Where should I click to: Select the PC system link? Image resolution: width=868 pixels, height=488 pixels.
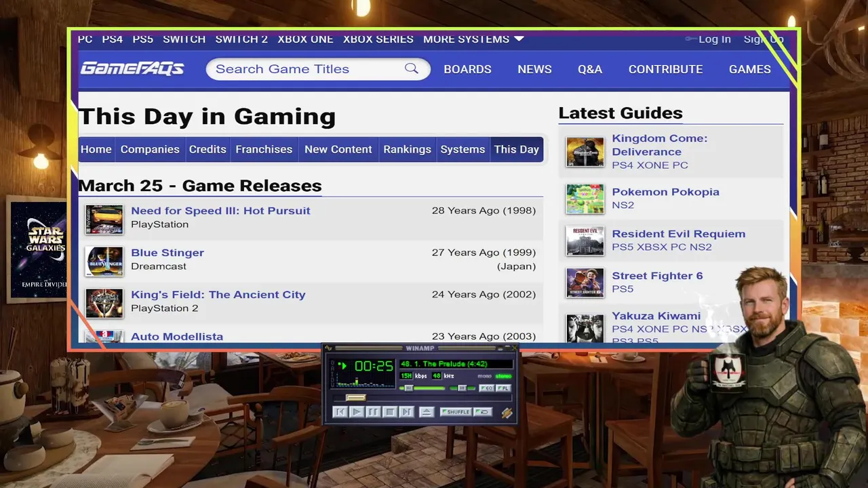85,39
